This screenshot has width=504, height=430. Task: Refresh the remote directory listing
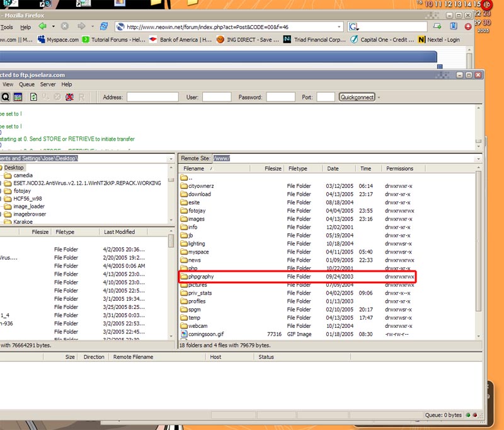tap(32, 96)
